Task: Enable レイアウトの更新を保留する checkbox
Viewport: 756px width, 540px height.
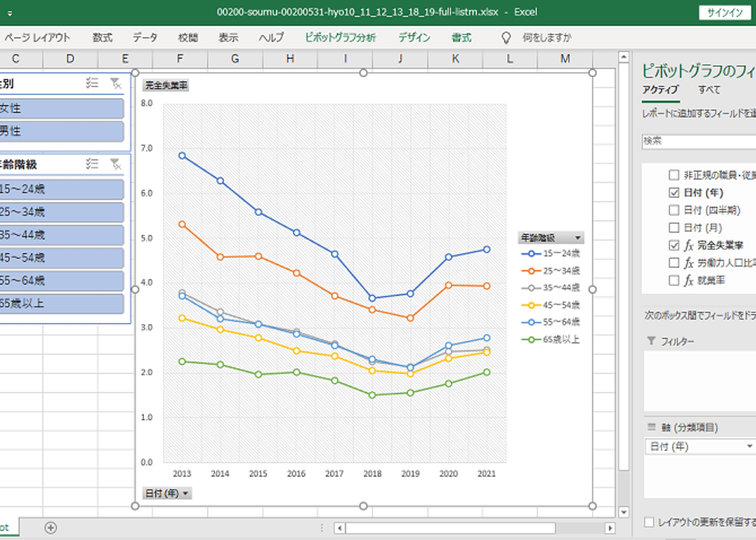Action: (x=650, y=522)
